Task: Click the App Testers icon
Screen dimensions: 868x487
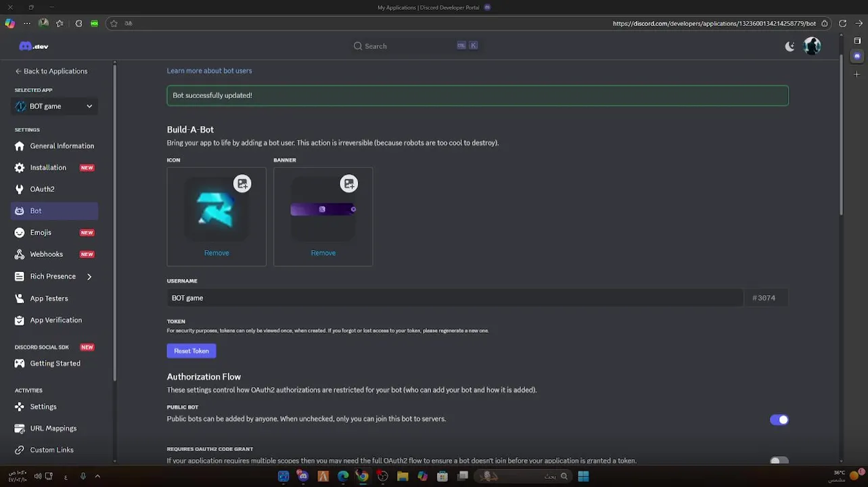Action: point(20,298)
